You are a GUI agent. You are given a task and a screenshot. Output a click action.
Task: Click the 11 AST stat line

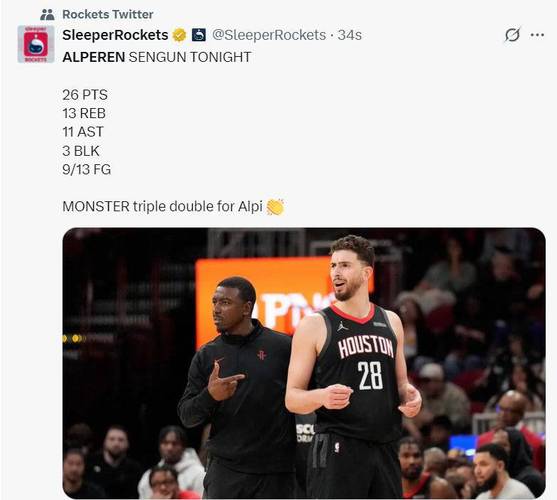click(x=83, y=132)
